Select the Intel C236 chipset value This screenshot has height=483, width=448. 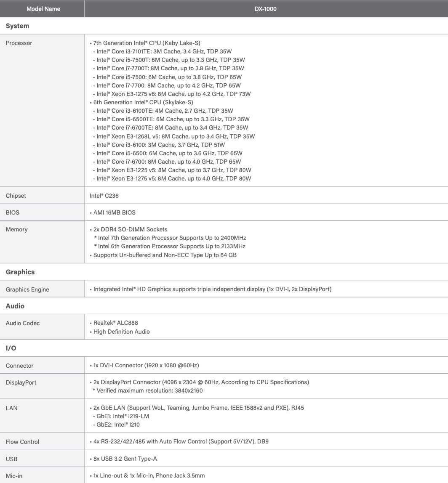point(104,196)
